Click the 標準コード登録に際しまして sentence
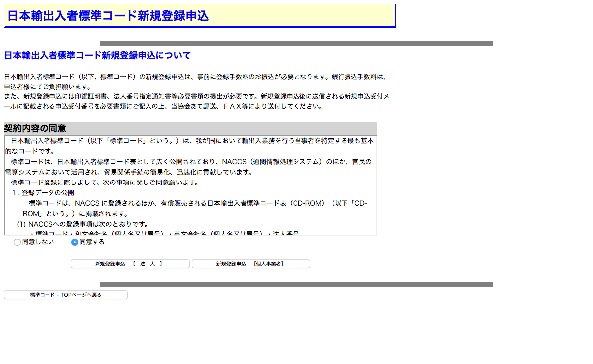 pyautogui.click(x=104, y=182)
